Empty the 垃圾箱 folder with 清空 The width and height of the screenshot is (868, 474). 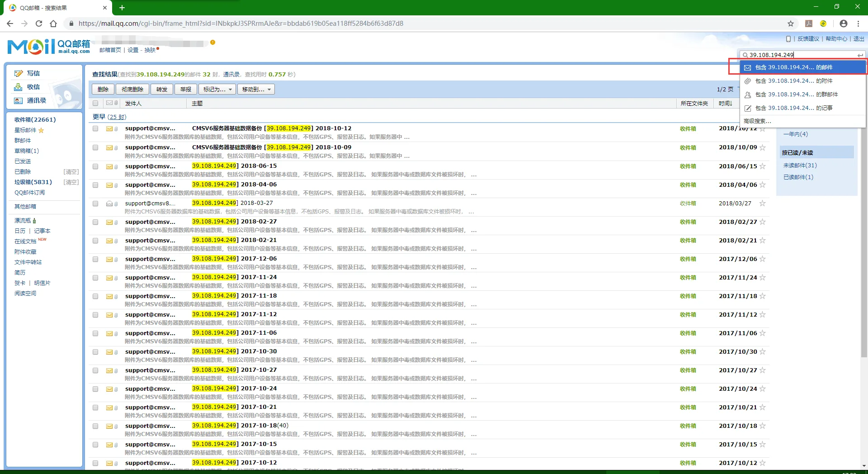tap(71, 182)
